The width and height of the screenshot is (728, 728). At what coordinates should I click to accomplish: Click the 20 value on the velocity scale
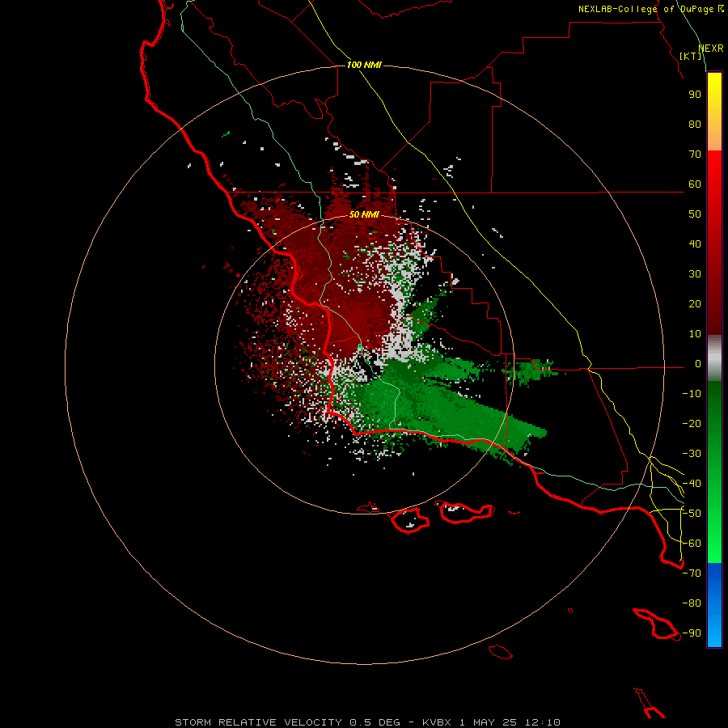695,304
